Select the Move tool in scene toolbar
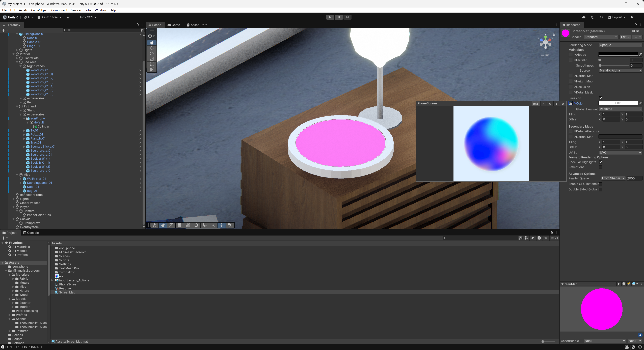Image resolution: width=644 pixels, height=350 pixels. pyautogui.click(x=152, y=48)
